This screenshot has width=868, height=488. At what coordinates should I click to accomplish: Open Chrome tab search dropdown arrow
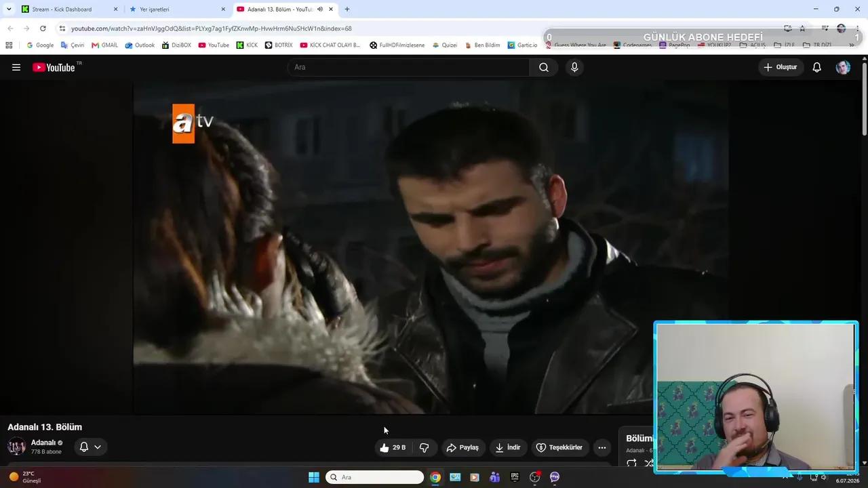click(9, 9)
